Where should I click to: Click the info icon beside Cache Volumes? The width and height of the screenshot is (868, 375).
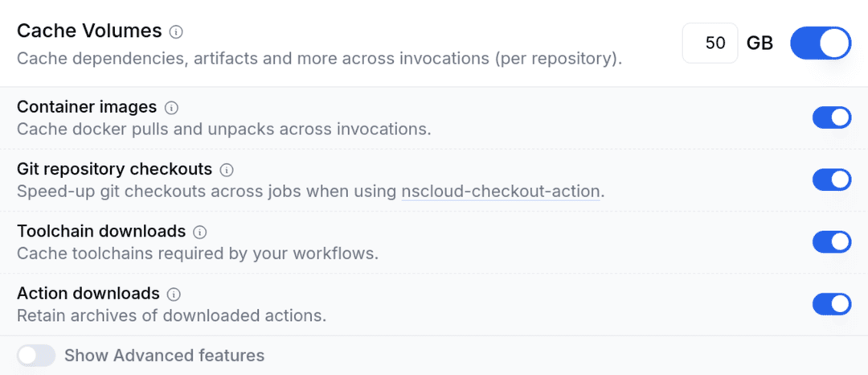pos(177,32)
